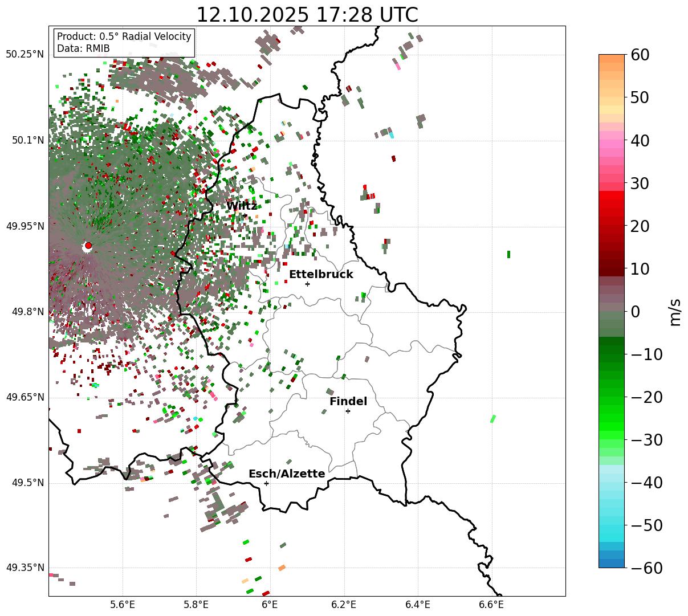688x616 pixels.
Task: Click the isolated green echo east of 6.6°E
Action: click(x=508, y=254)
